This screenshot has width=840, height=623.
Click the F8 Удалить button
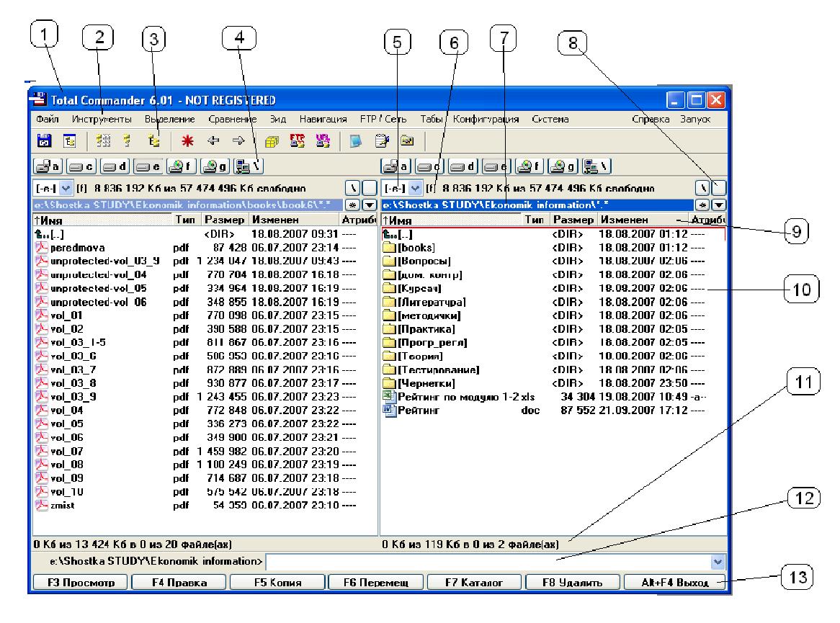[572, 582]
